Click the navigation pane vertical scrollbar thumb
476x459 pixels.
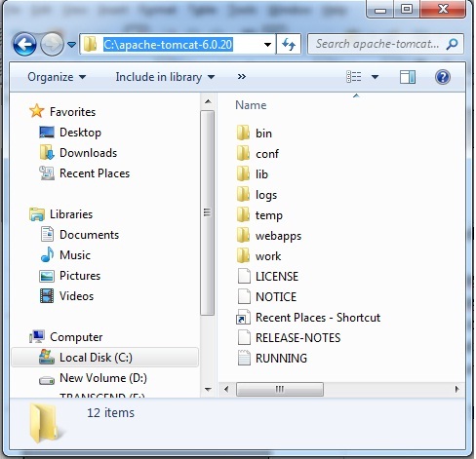(x=208, y=212)
